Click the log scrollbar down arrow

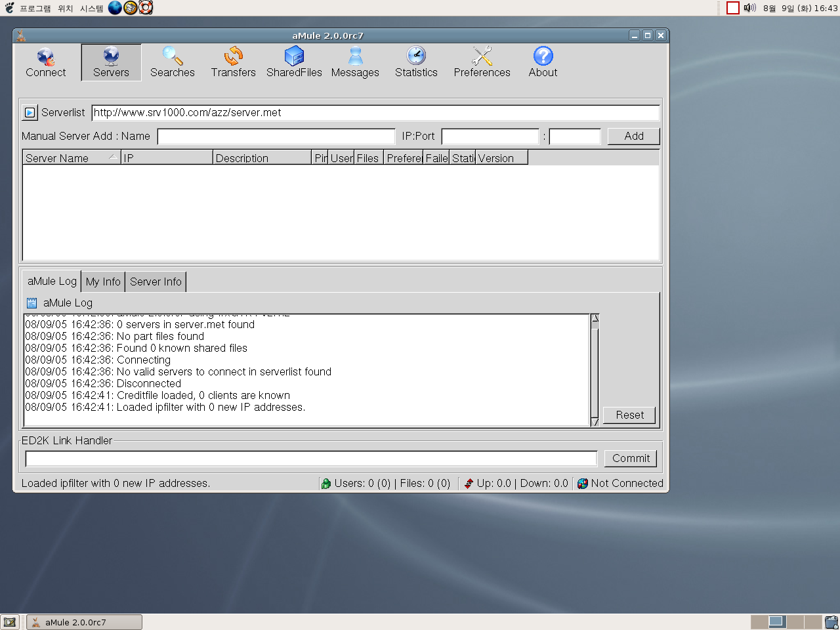pos(595,421)
